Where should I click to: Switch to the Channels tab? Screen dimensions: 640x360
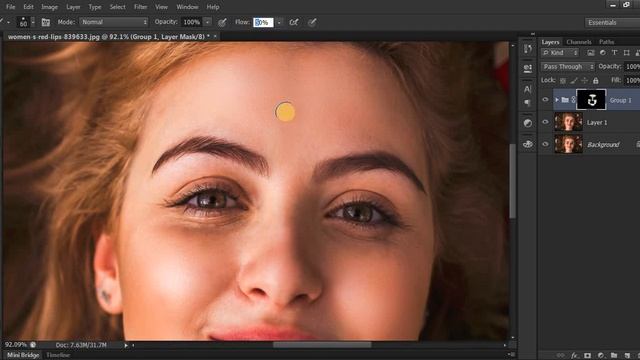pos(579,42)
